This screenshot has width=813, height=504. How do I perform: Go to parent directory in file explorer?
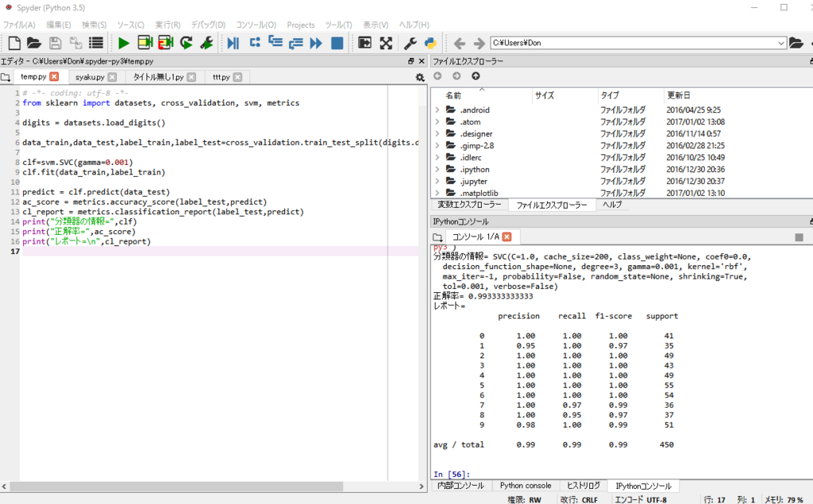[x=476, y=76]
